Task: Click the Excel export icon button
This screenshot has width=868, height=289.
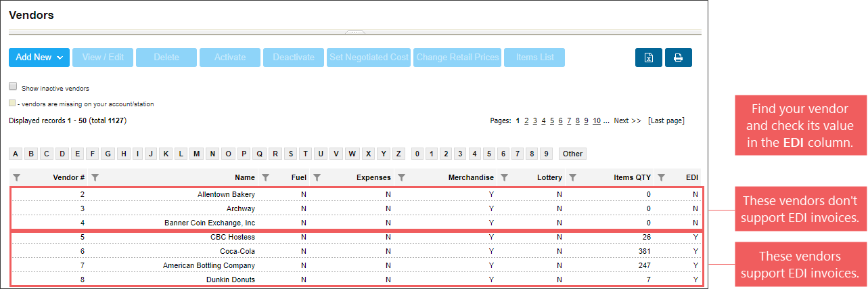Action: click(x=648, y=58)
